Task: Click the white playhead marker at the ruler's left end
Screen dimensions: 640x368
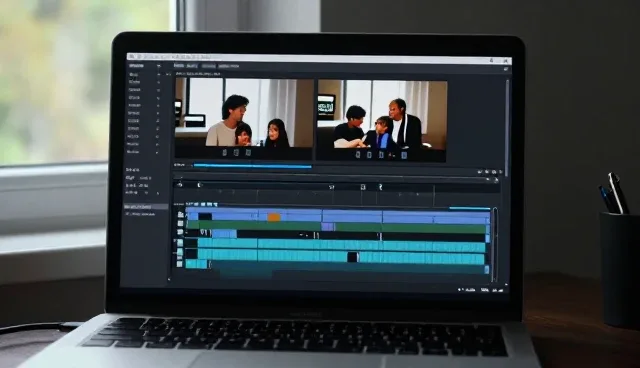Action: click(199, 185)
